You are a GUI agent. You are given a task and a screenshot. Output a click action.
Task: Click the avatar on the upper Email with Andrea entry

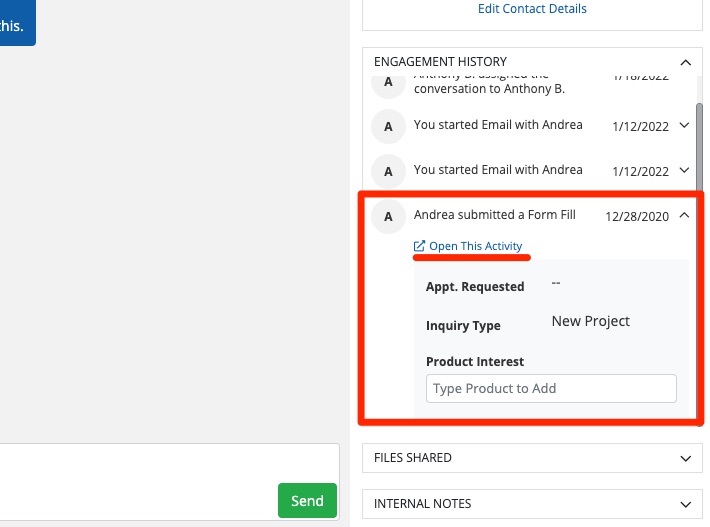tap(388, 126)
